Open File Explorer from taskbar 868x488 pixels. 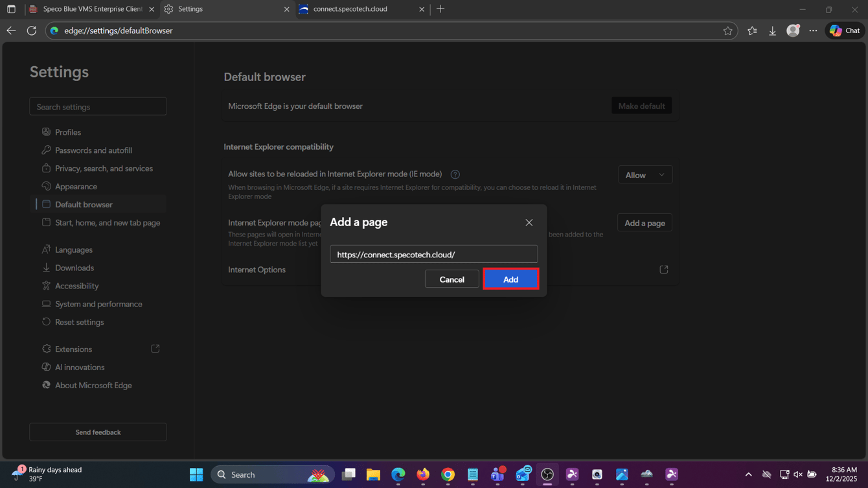[x=373, y=474]
